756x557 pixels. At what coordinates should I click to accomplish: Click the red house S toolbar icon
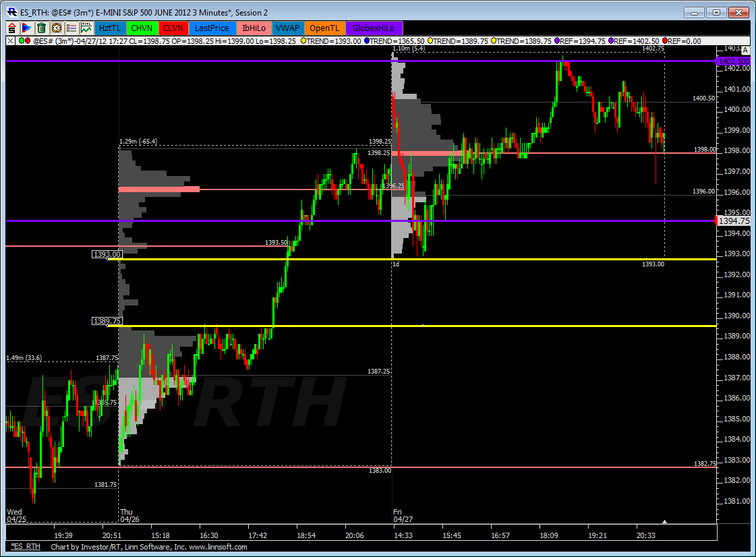[12, 28]
